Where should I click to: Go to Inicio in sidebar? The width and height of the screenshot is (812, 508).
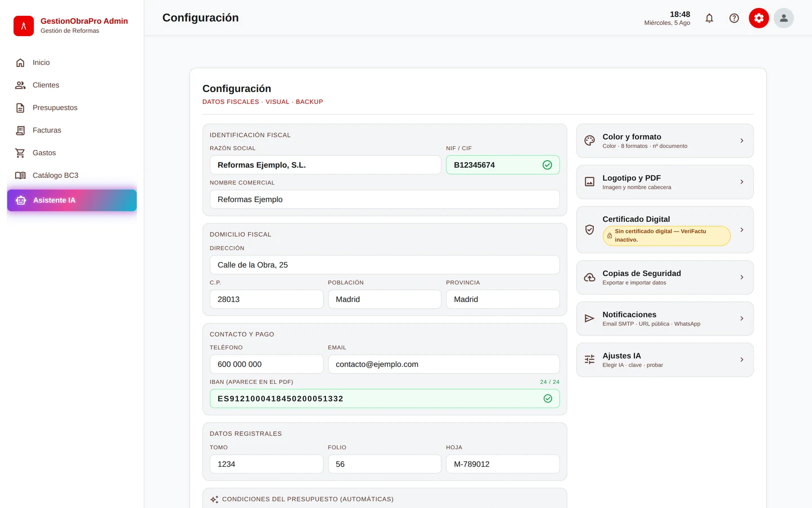pos(72,63)
